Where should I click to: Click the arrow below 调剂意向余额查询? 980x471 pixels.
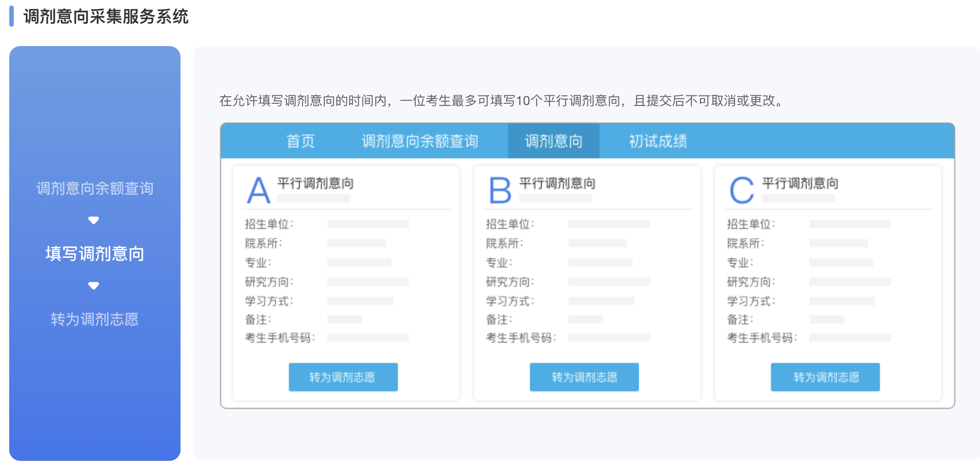[x=93, y=220]
